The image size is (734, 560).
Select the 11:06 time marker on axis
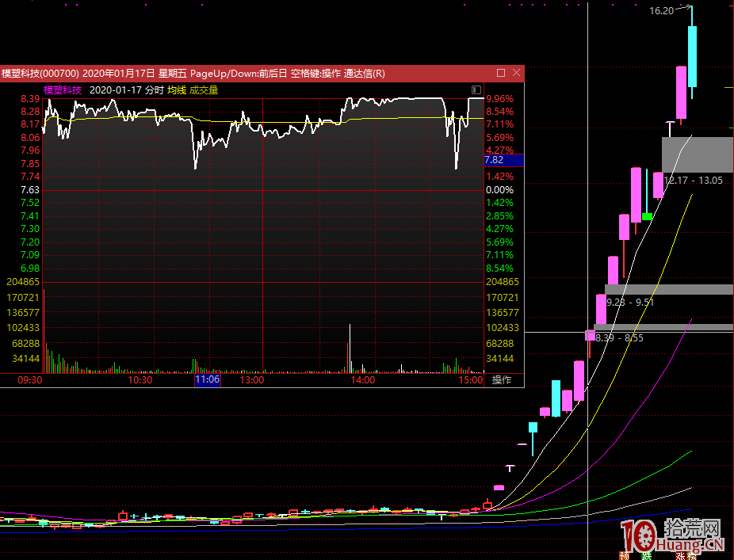click(206, 380)
